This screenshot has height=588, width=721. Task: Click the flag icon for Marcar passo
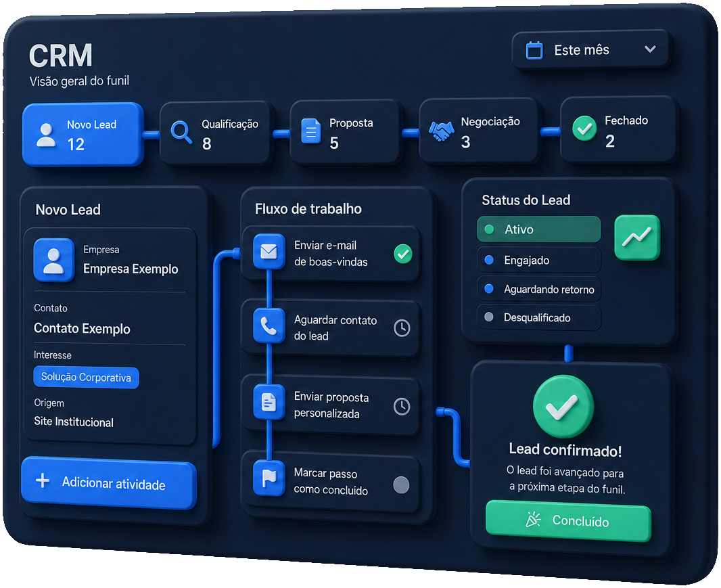click(x=269, y=478)
